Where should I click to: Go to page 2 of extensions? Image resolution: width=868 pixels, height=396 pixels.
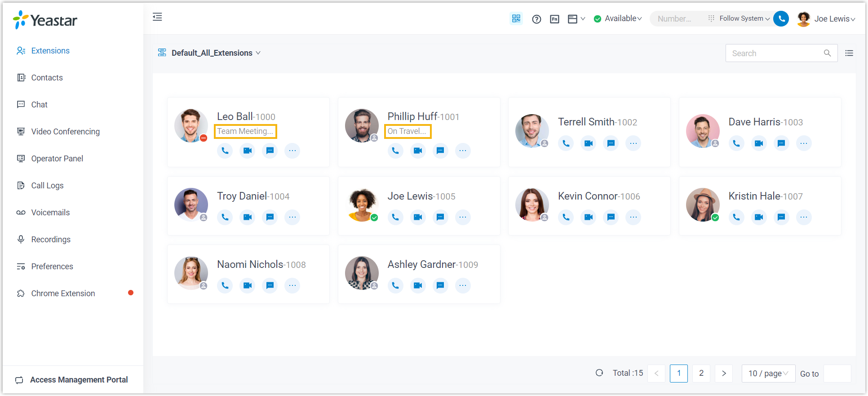[x=701, y=374]
